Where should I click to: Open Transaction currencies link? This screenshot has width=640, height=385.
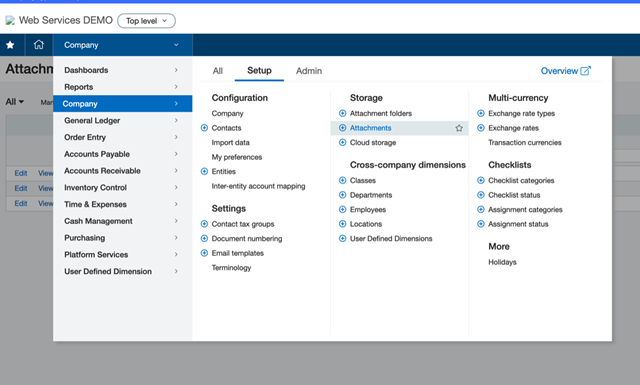pos(525,142)
